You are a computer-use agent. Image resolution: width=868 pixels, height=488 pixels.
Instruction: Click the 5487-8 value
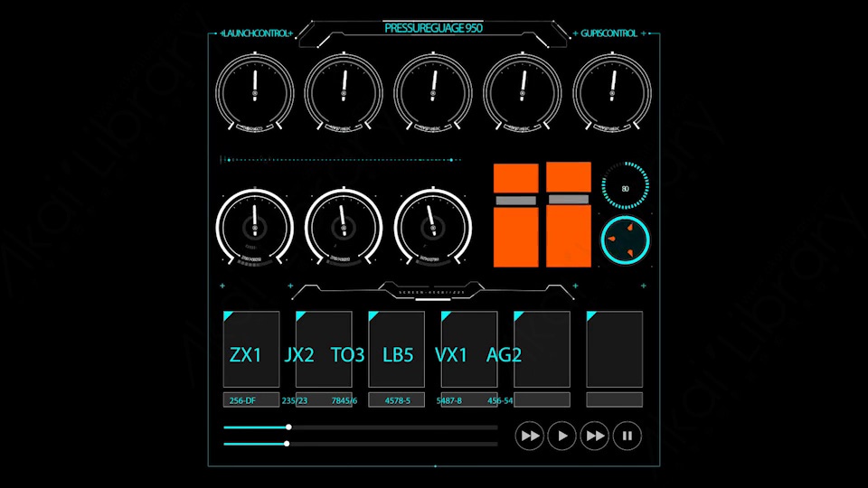pyautogui.click(x=449, y=400)
